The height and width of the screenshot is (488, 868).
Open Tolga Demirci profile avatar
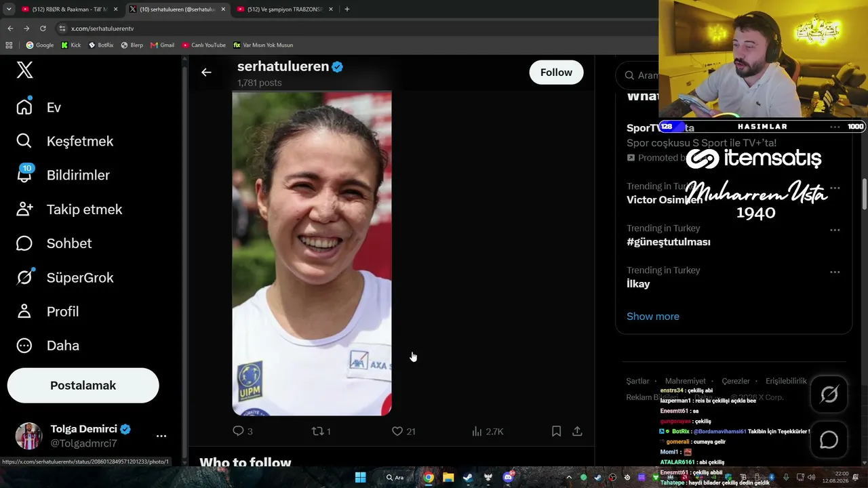[29, 436]
